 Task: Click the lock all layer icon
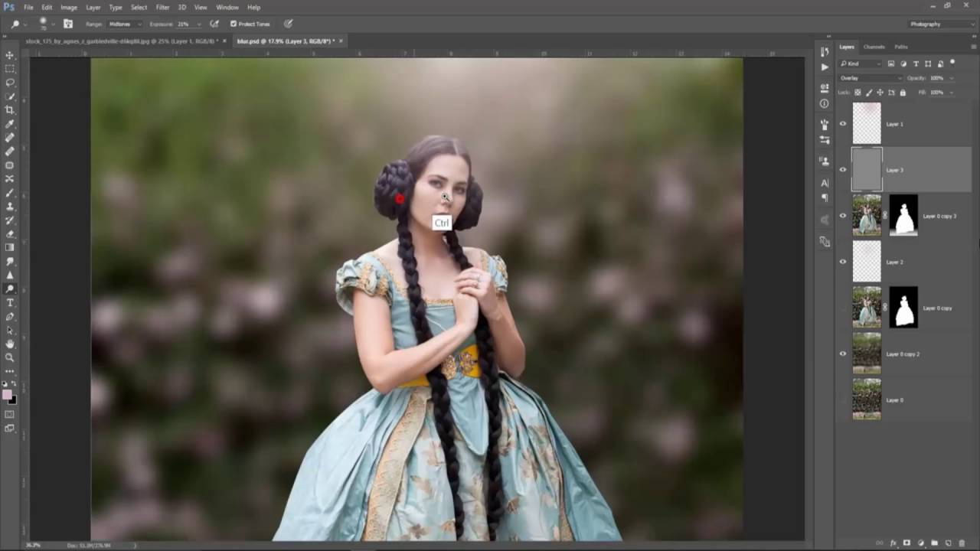click(903, 93)
